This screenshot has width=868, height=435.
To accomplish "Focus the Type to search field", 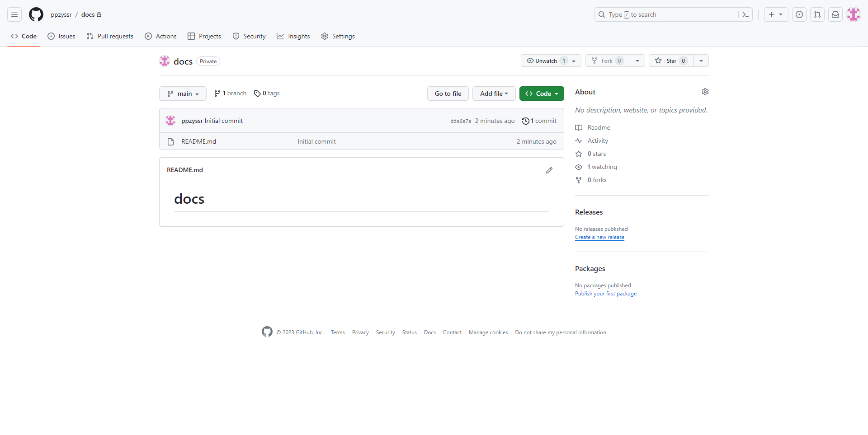I will coord(669,14).
